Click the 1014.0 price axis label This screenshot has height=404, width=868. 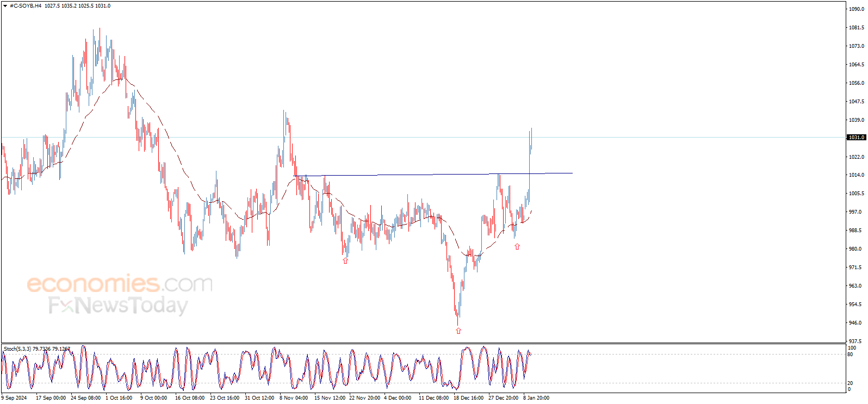[857, 175]
